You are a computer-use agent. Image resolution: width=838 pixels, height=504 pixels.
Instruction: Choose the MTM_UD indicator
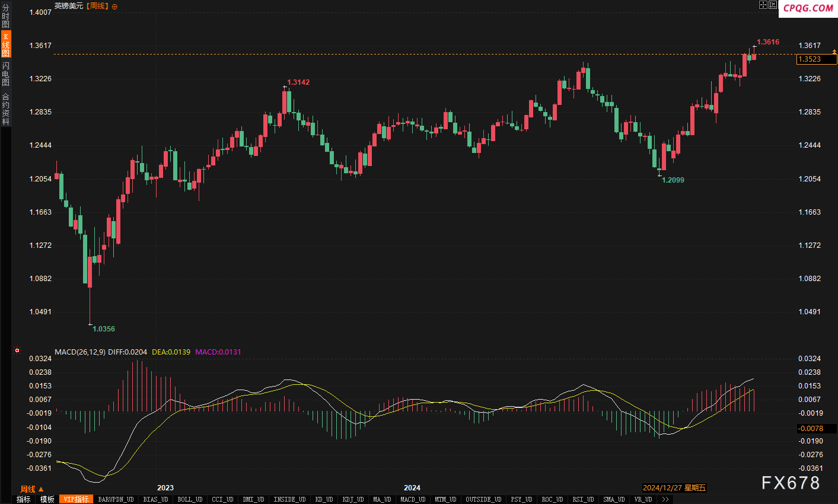(445, 499)
